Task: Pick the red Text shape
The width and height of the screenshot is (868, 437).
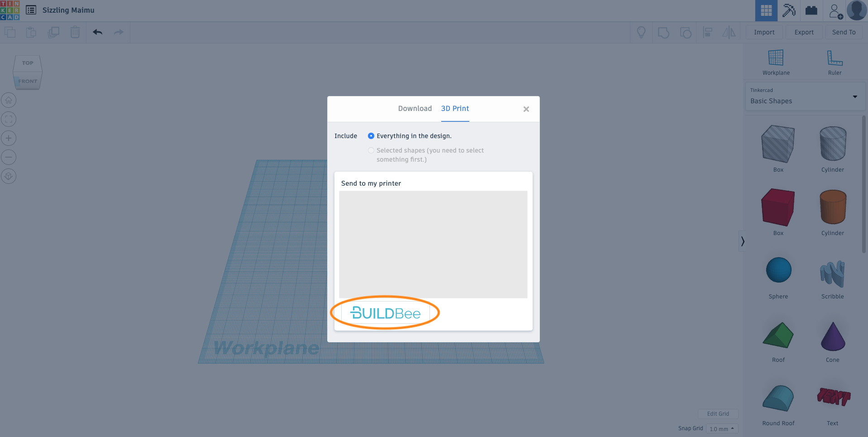Action: coord(833,397)
